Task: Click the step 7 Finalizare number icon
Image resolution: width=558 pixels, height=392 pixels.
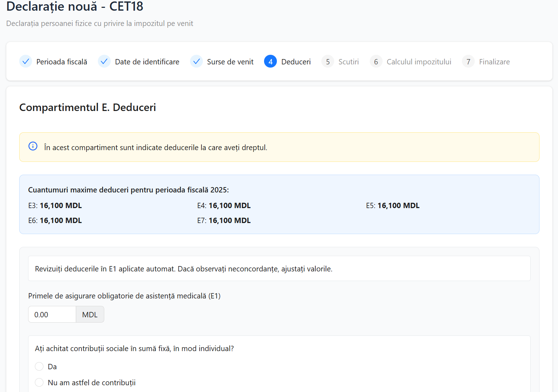Action: tap(468, 62)
